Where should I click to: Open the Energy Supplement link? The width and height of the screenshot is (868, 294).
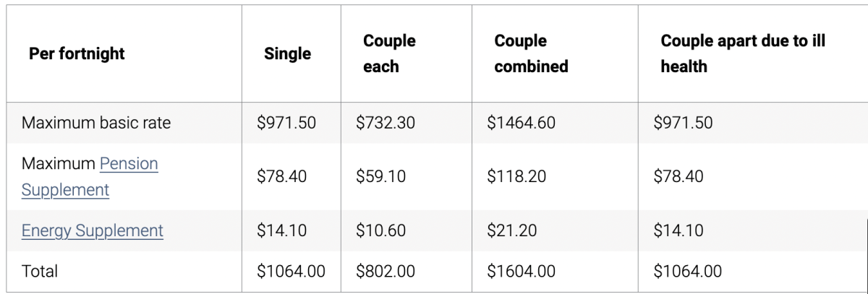93,231
